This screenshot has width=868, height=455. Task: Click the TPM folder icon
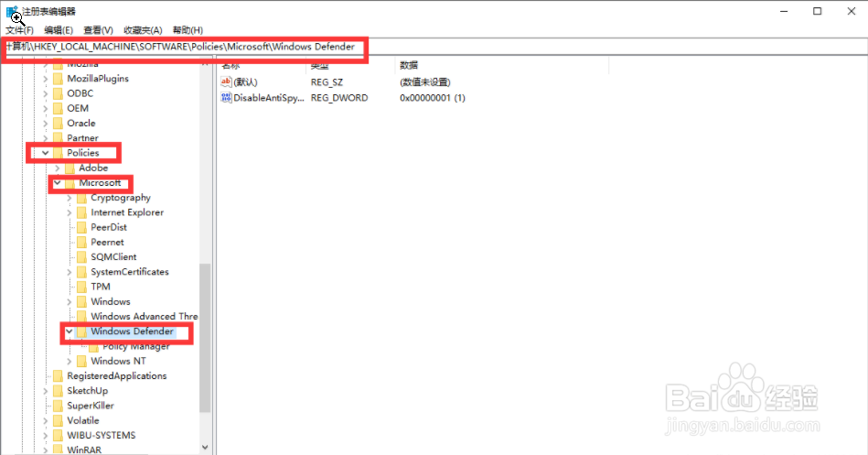81,287
